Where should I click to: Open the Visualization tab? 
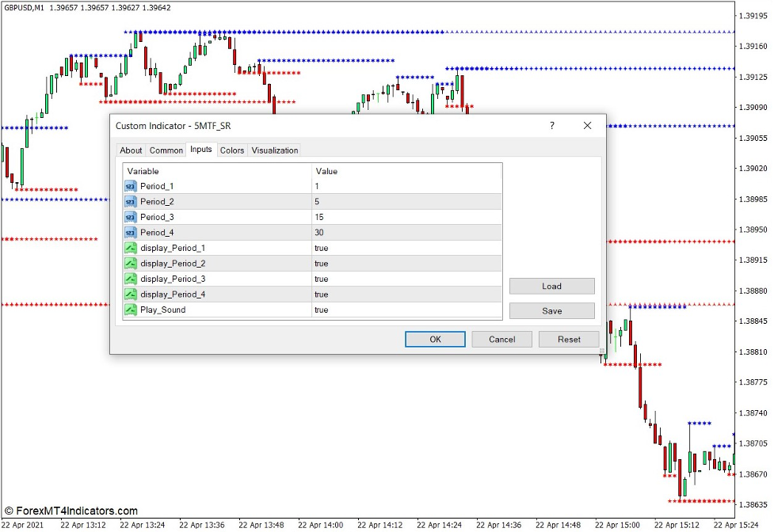click(274, 150)
